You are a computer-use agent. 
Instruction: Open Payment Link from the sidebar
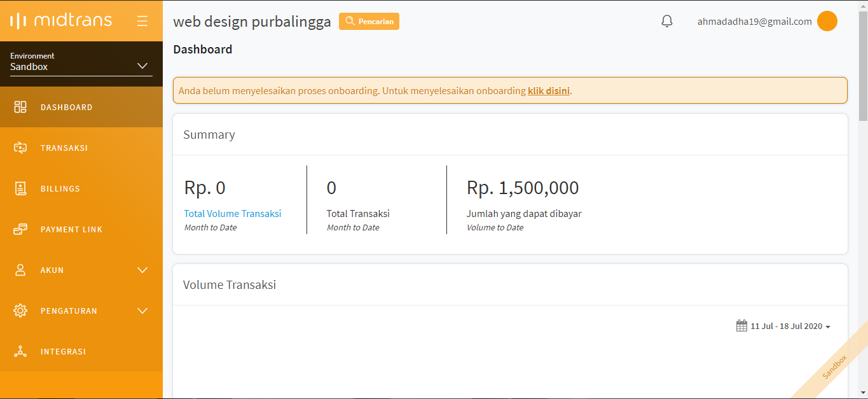tap(71, 229)
